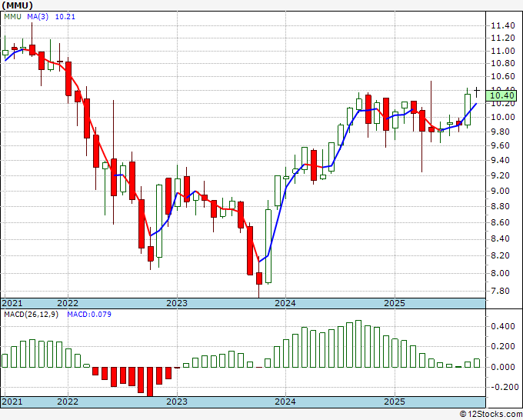
Task: Click the current price tag 10.40
Action: coord(503,95)
